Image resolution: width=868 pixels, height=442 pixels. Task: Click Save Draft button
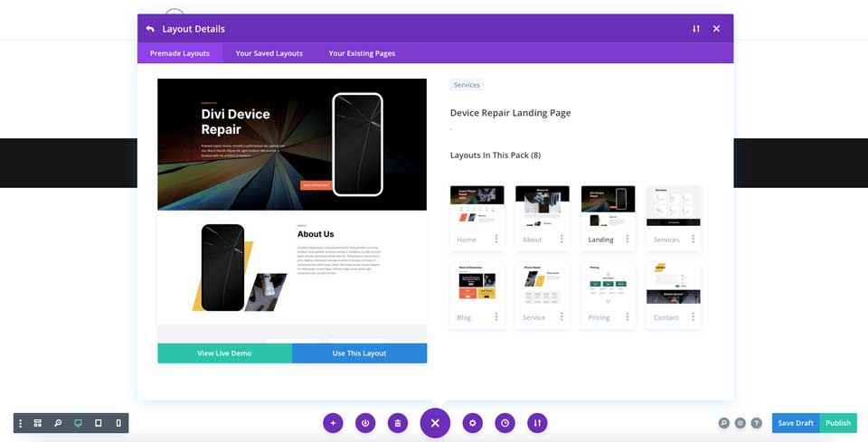coord(796,423)
